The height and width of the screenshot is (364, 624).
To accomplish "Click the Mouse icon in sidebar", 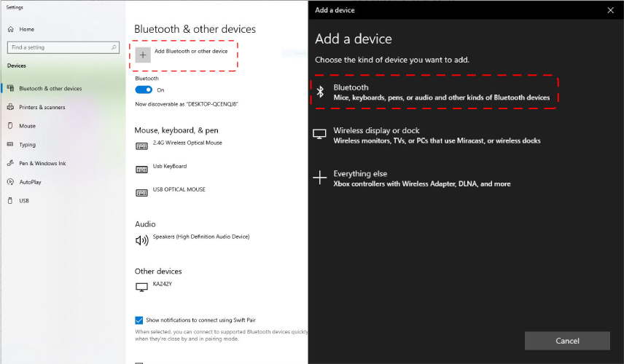I will point(11,125).
